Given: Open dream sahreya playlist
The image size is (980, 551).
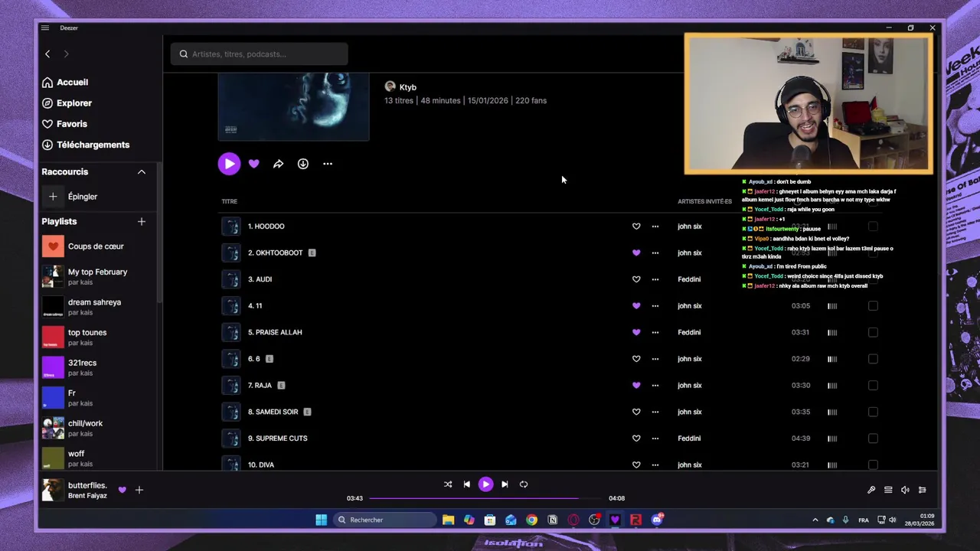Looking at the screenshot, I should [x=94, y=307].
